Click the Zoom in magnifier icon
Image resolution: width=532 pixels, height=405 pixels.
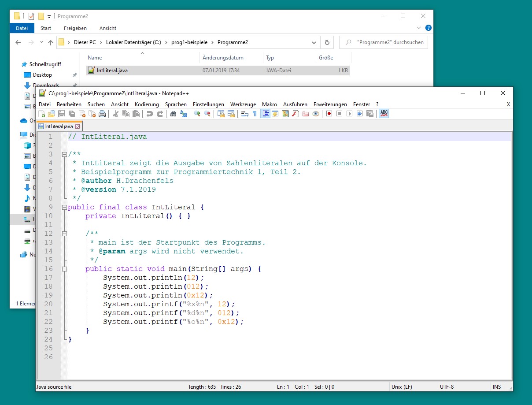point(197,114)
